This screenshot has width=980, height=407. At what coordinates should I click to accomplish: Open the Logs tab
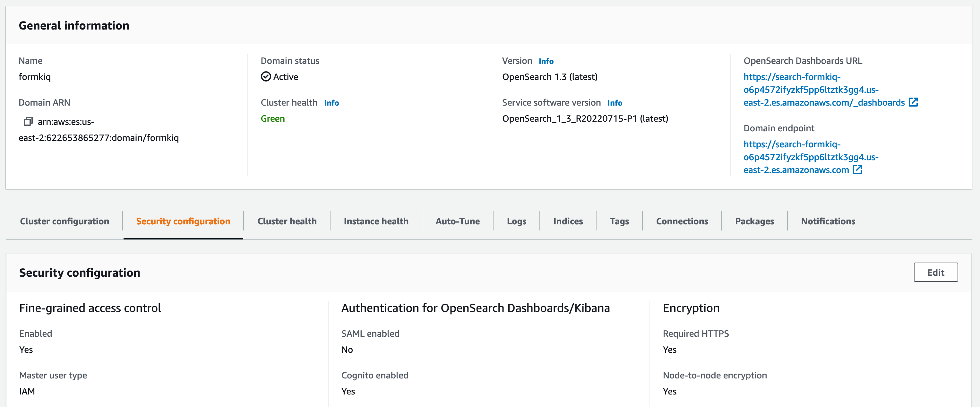[x=517, y=221]
